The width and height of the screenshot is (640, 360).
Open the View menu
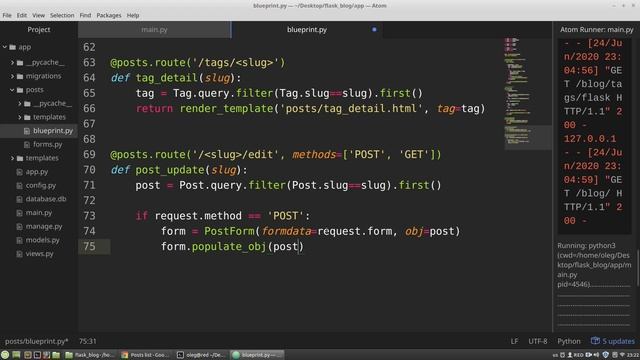click(x=38, y=15)
